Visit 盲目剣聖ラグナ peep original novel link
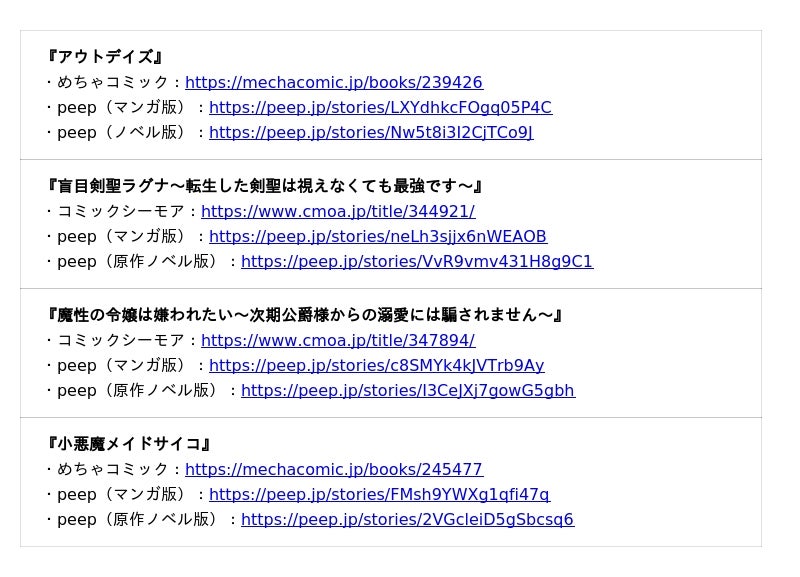The width and height of the screenshot is (800, 577). (416, 262)
